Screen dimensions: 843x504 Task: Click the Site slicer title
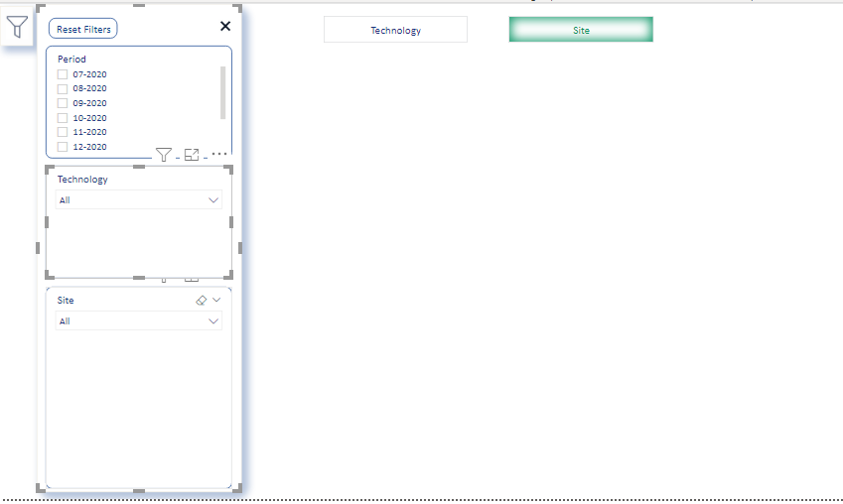pos(66,301)
